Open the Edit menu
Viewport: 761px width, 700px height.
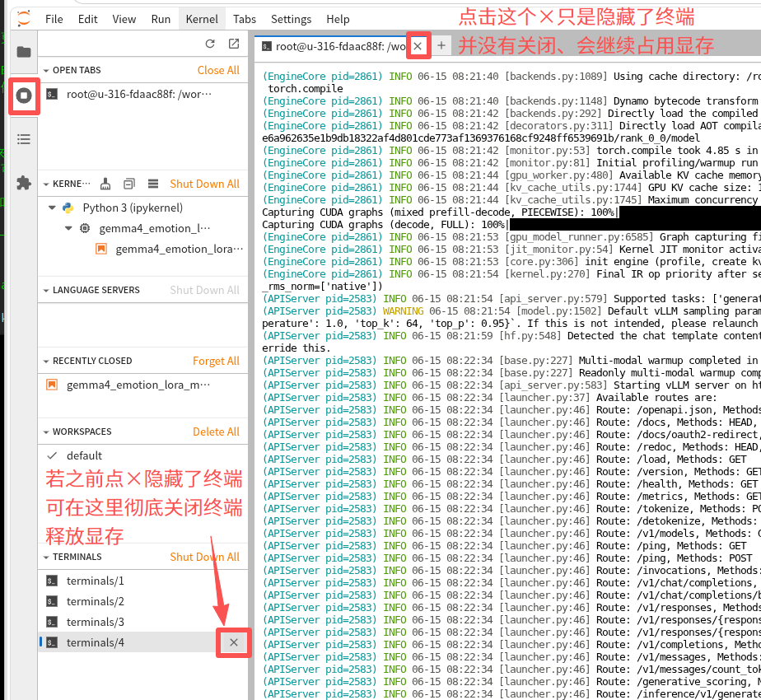click(88, 19)
